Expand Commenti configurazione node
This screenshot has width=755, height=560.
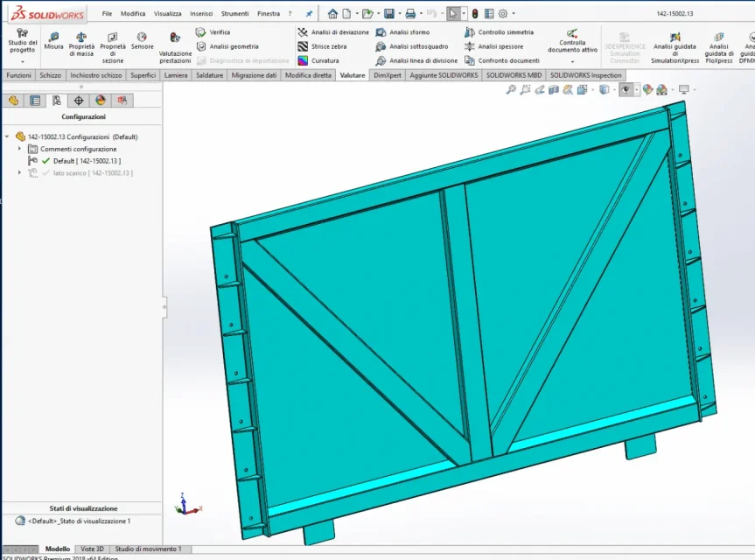coord(19,149)
